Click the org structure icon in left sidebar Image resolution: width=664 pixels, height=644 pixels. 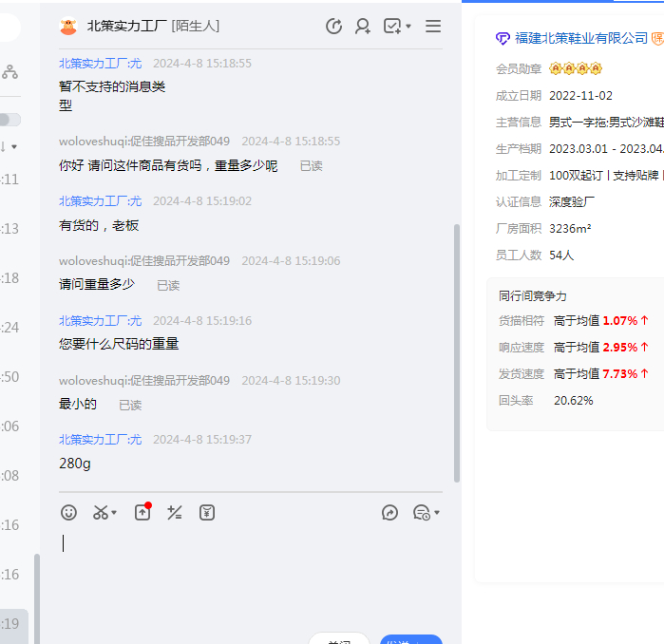pyautogui.click(x=9, y=71)
